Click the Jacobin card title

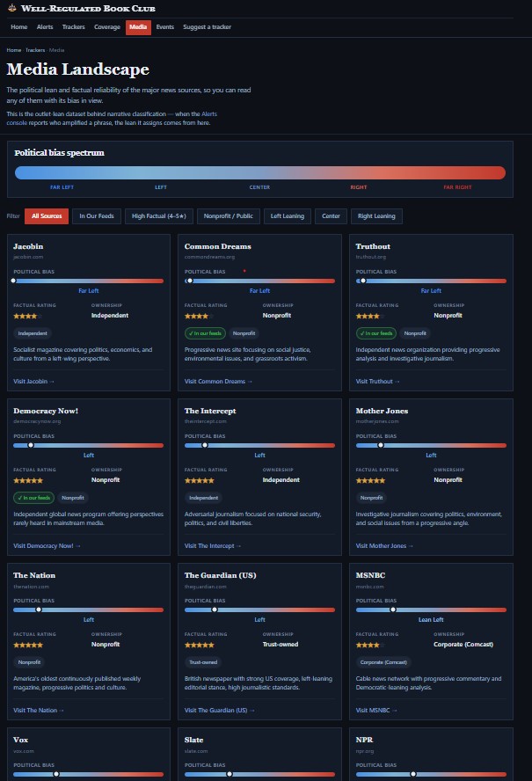point(28,246)
